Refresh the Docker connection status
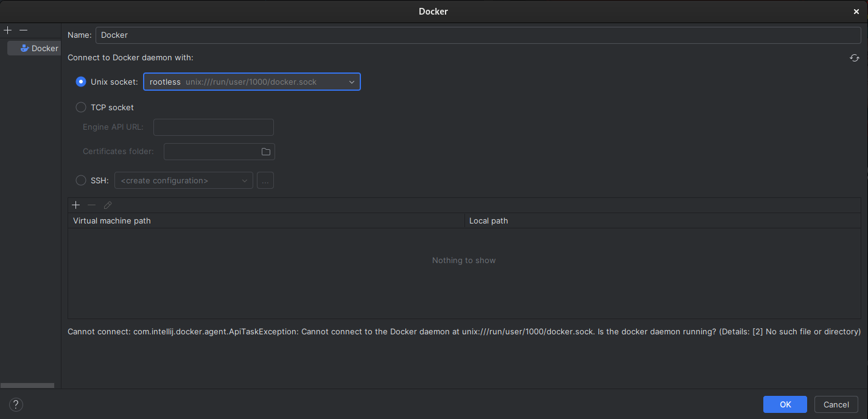868x419 pixels. [x=855, y=57]
